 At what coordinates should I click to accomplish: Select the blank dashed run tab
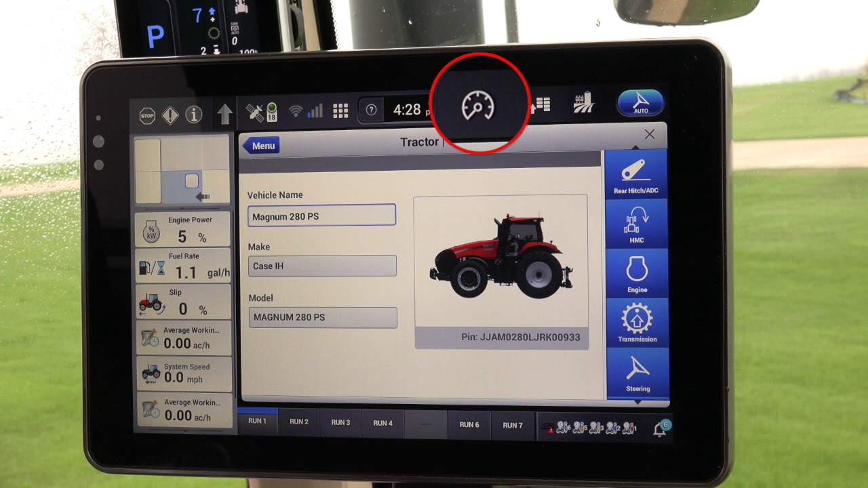click(x=425, y=424)
